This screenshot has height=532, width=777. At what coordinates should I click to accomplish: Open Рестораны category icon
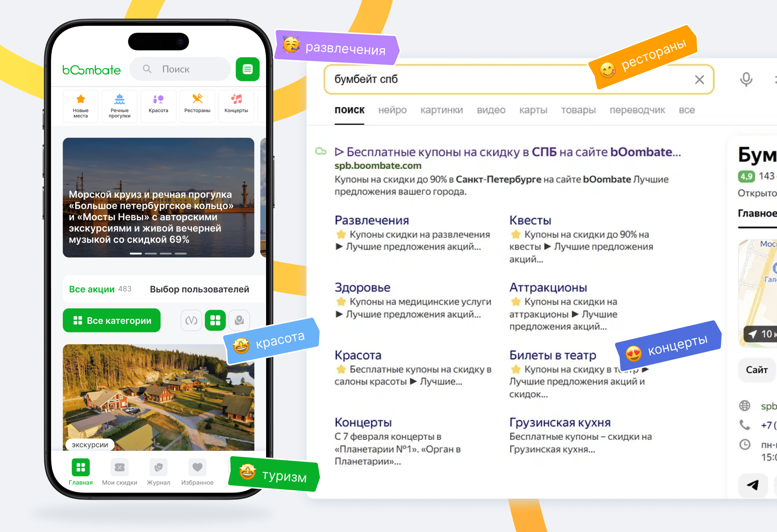(x=197, y=106)
